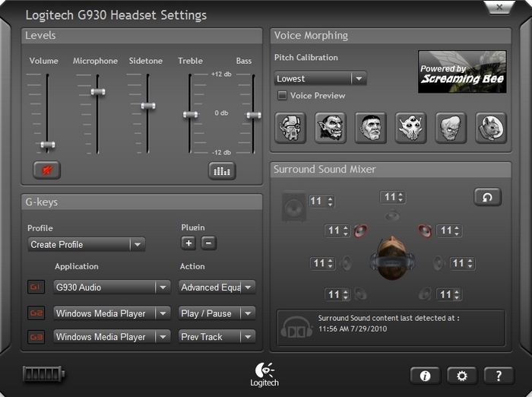Click the side right speaker icon
The height and width of the screenshot is (397, 532).
pyautogui.click(x=439, y=263)
